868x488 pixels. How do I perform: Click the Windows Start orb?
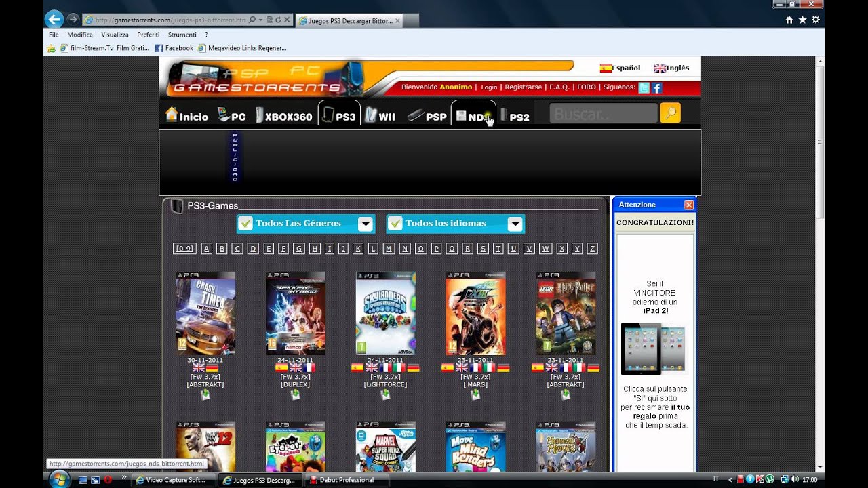click(59, 479)
